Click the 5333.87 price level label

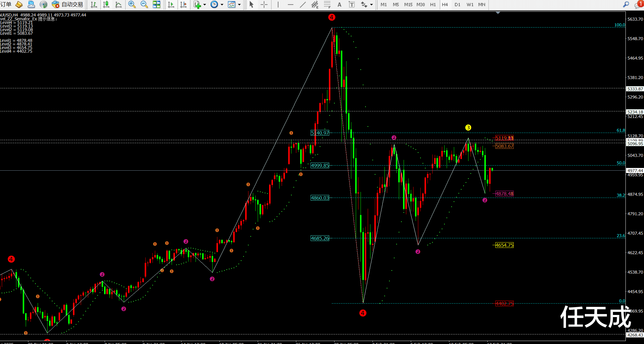(x=635, y=89)
